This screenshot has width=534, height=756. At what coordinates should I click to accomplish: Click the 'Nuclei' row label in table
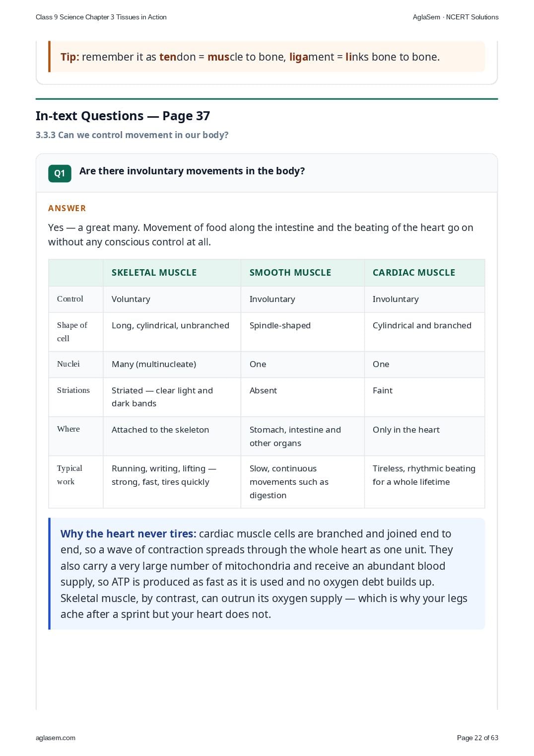(68, 364)
